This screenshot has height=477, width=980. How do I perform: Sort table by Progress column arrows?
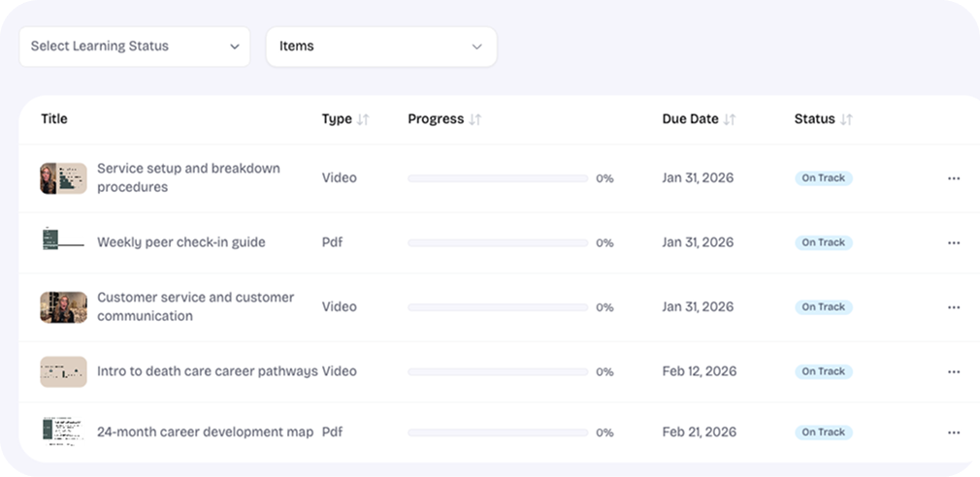(x=475, y=119)
